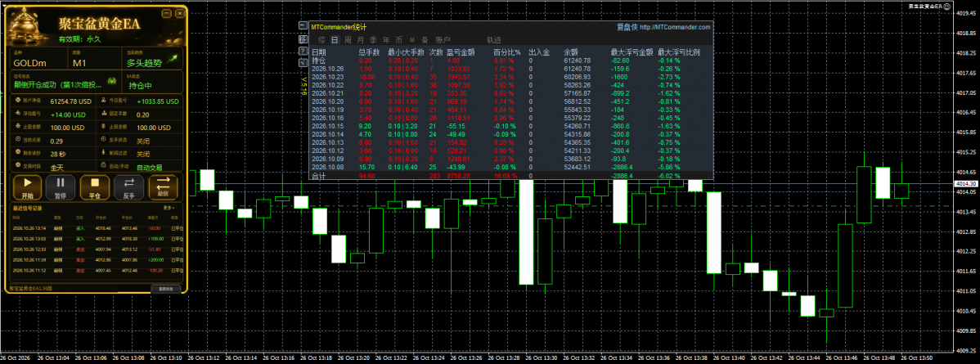Click the signal record dated 2026.10.26 11:59
980x364 pixels.
point(97,259)
